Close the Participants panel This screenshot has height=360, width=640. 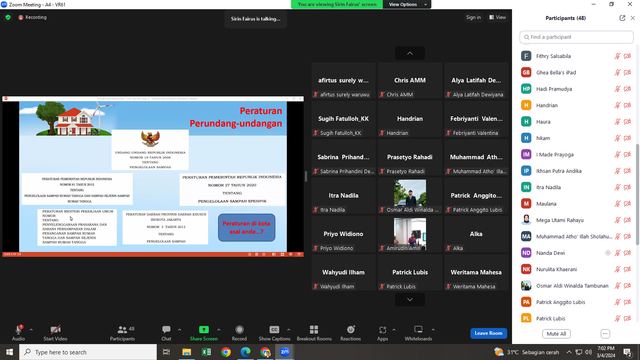click(x=633, y=18)
